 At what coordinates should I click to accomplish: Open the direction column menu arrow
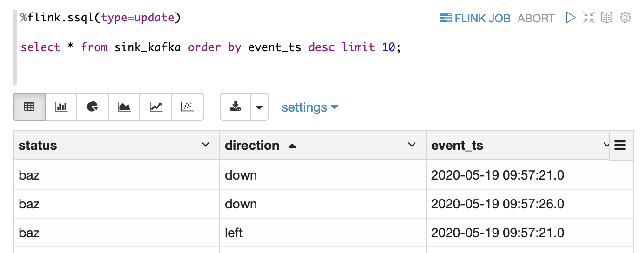[412, 145]
